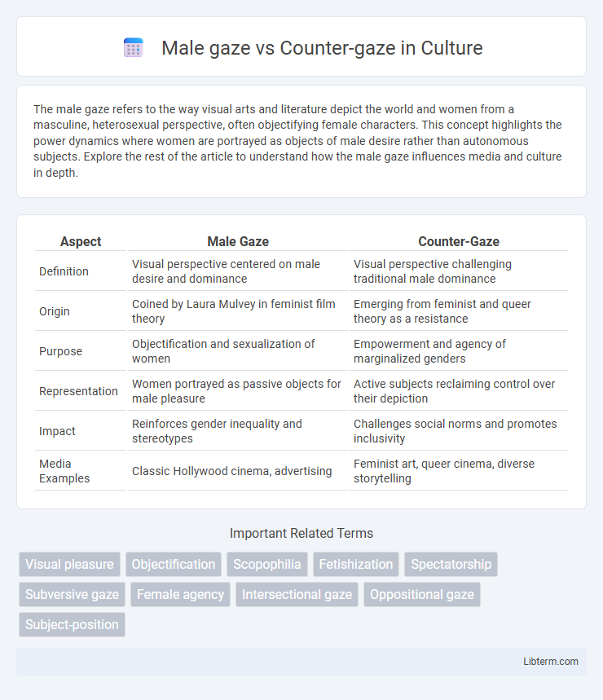
Task: Open the Visual pleasure tag
Action: pos(69,564)
